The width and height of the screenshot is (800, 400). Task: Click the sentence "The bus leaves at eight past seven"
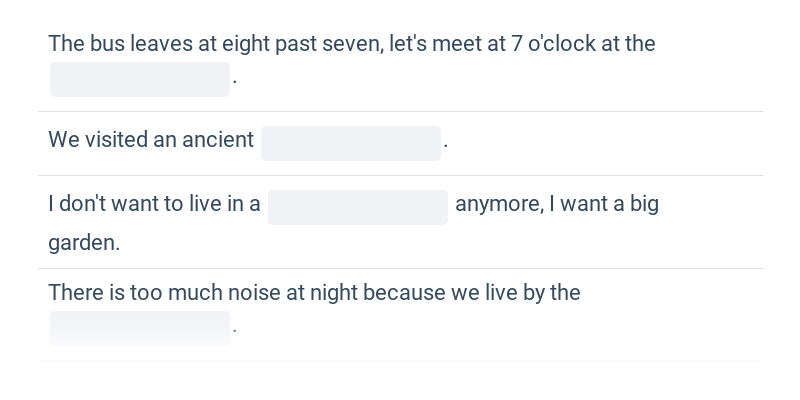tap(215, 43)
